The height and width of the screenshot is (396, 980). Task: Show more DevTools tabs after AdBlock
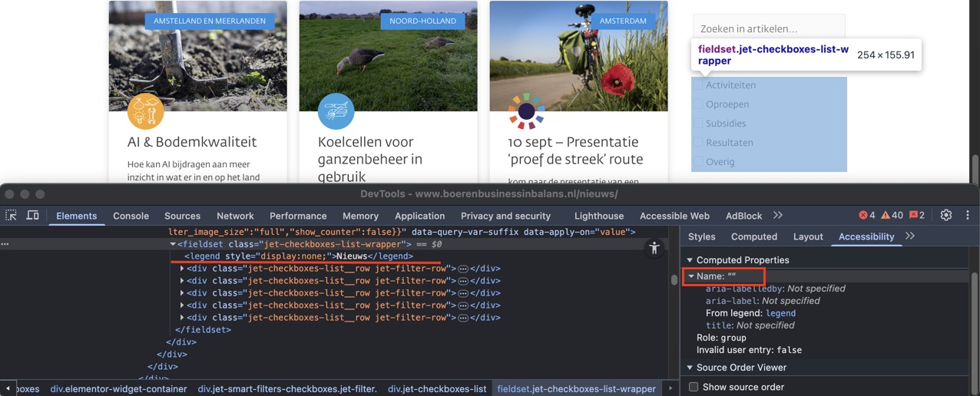[778, 216]
